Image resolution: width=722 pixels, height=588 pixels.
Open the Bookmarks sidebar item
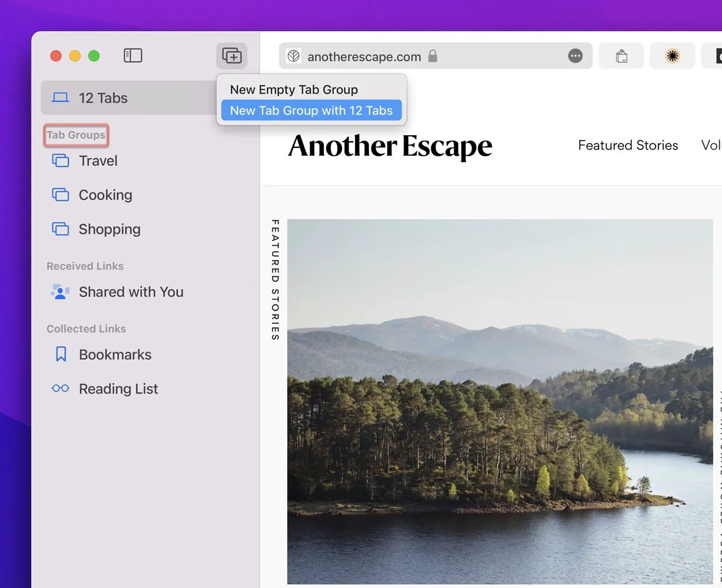[114, 355]
